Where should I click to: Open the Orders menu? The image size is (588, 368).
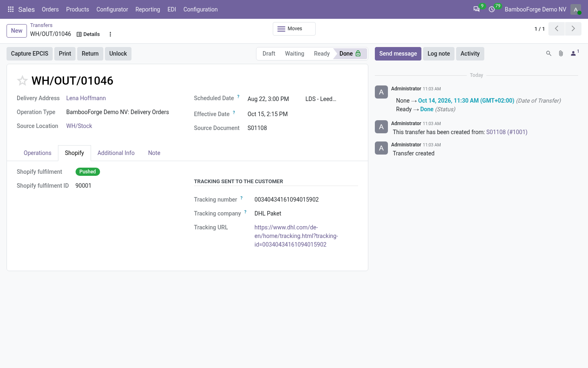coord(50,9)
